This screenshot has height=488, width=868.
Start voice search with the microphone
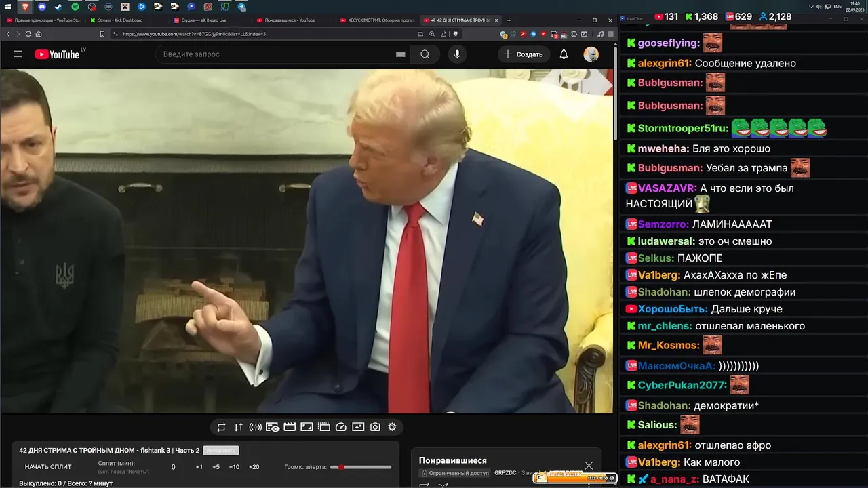(x=457, y=54)
